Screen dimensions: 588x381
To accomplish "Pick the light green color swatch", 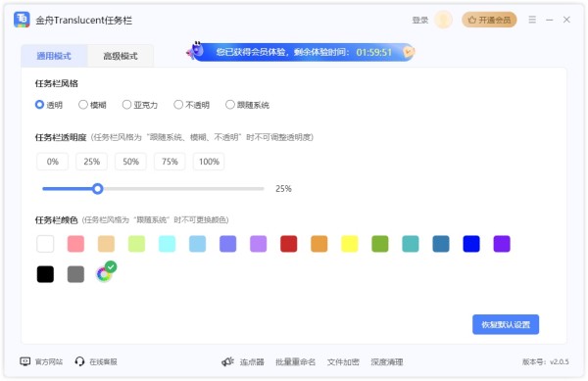I will [136, 244].
